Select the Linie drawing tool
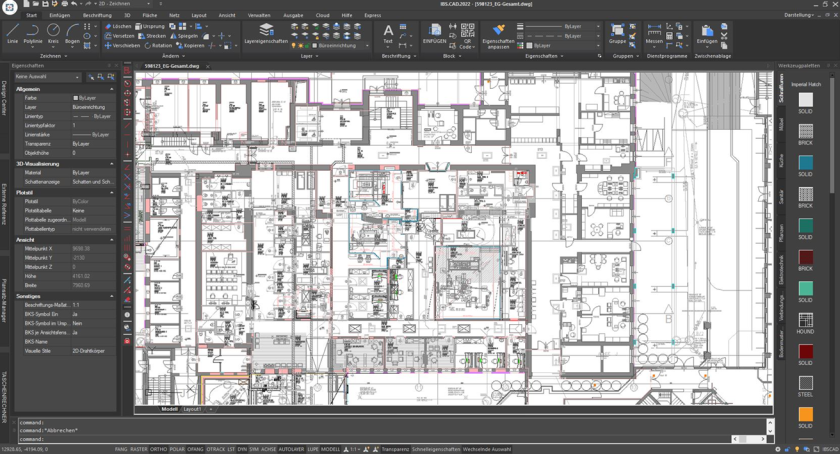The width and height of the screenshot is (840, 454). tap(12, 33)
